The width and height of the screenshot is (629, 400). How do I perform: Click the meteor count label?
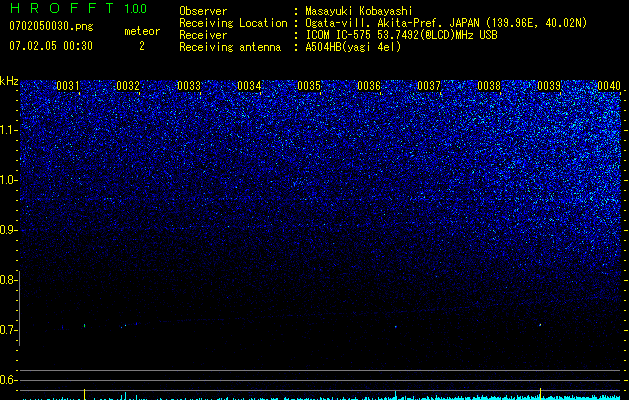(142, 31)
